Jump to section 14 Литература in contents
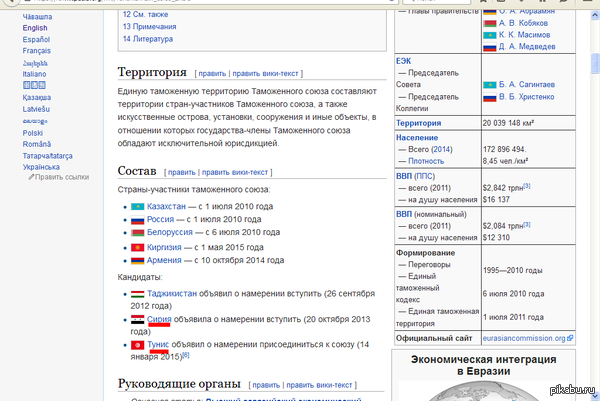600x401 pixels. [x=150, y=39]
